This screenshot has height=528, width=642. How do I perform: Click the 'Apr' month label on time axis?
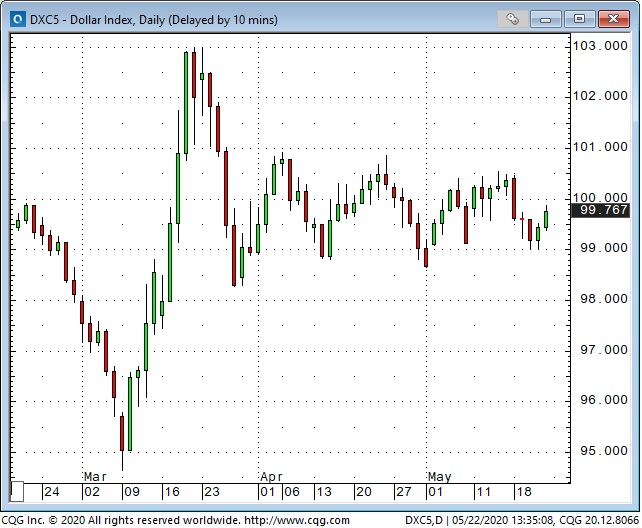tap(271, 476)
